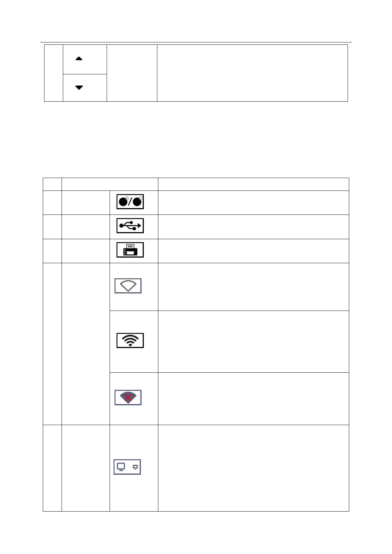Click the blank cell right of the S/C icon
Image resolution: width=392 pixels, height=554 pixels.
pos(253,202)
